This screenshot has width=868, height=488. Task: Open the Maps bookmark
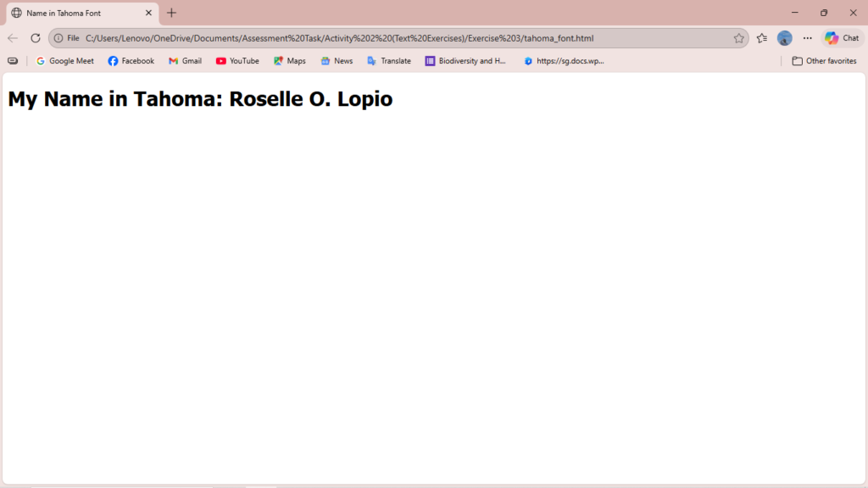click(x=290, y=61)
